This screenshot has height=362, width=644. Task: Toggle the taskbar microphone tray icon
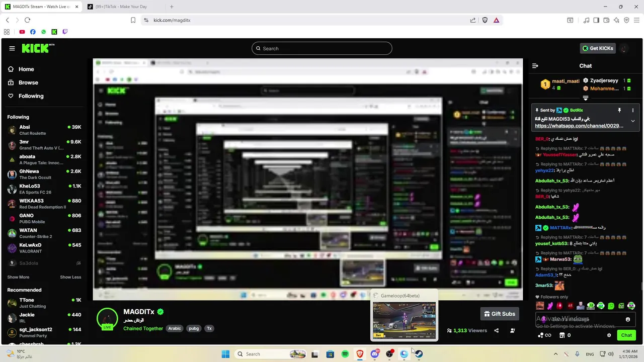point(577,354)
